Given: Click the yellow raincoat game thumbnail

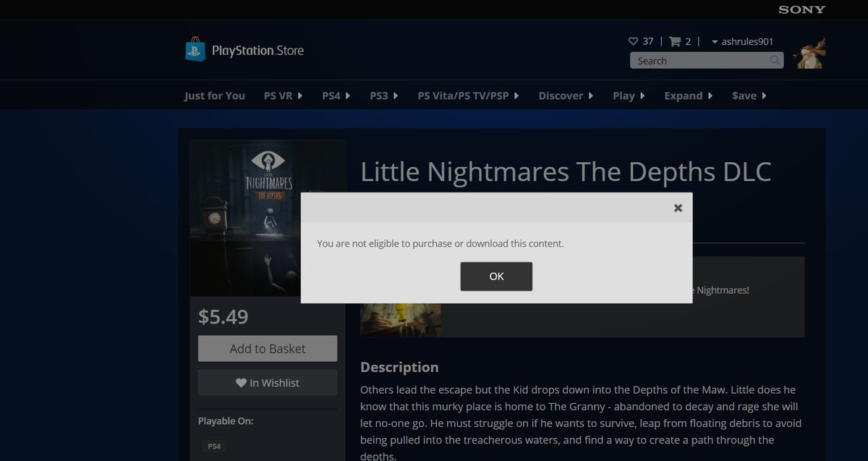Looking at the screenshot, I should tap(401, 319).
